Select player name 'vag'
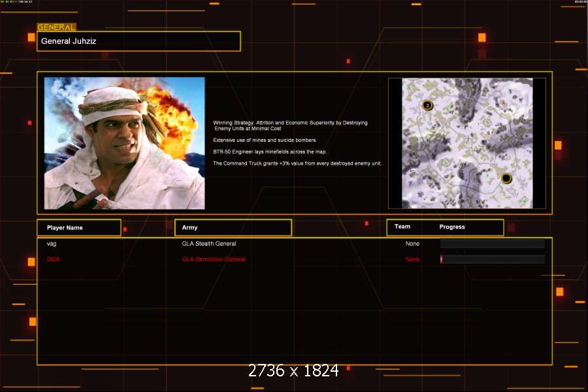The width and height of the screenshot is (588, 392). [x=52, y=244]
